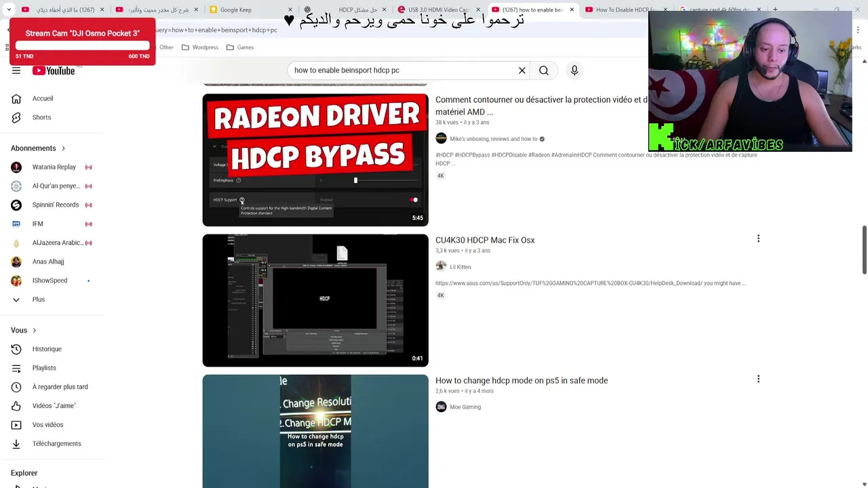Viewport: 868px width, 488px height.
Task: Open Vidéos "J'aime" liked videos
Action: click(x=53, y=406)
